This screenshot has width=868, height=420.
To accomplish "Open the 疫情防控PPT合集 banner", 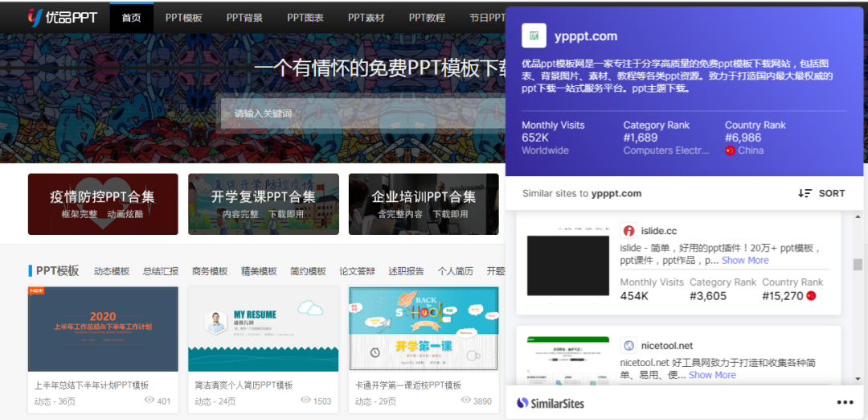I will pos(103,204).
